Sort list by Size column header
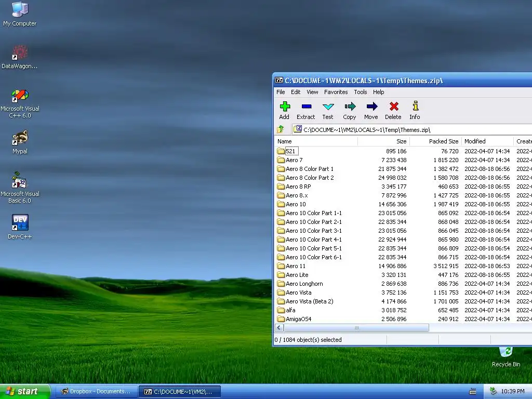Image resolution: width=532 pixels, height=399 pixels. click(x=384, y=141)
